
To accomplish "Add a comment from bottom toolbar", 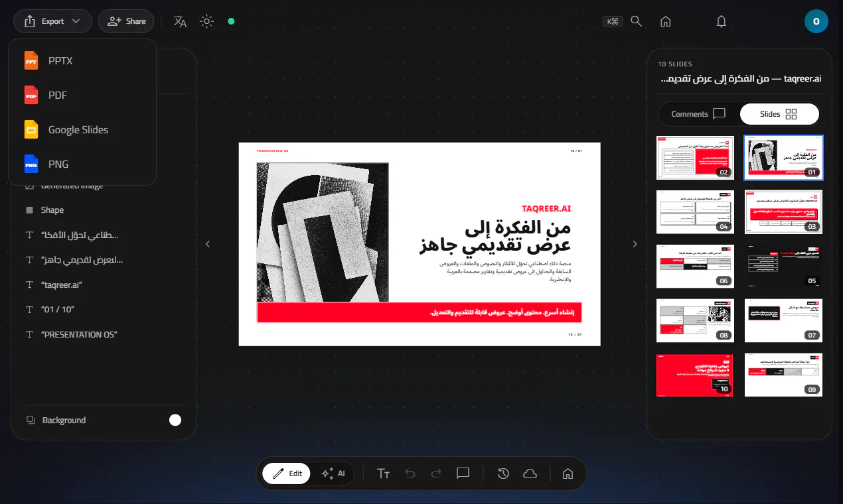I will pyautogui.click(x=463, y=473).
